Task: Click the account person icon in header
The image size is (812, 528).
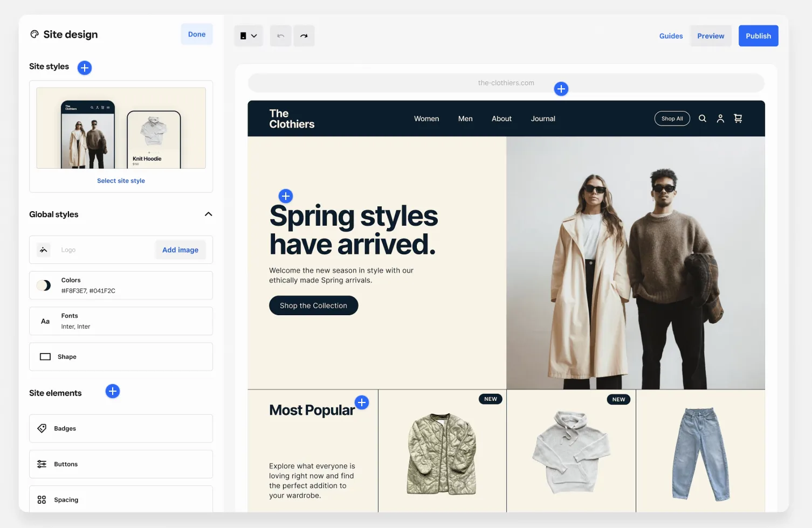Action: click(x=720, y=119)
